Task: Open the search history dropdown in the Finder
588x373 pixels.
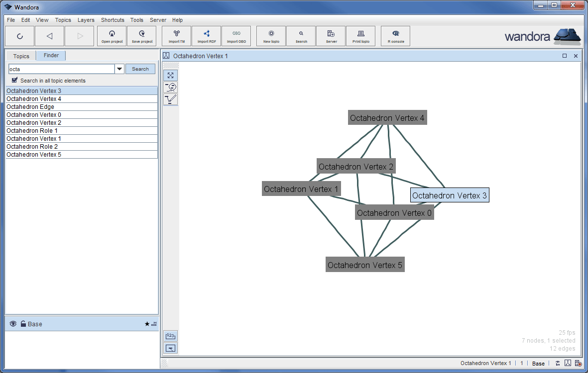Action: 119,69
